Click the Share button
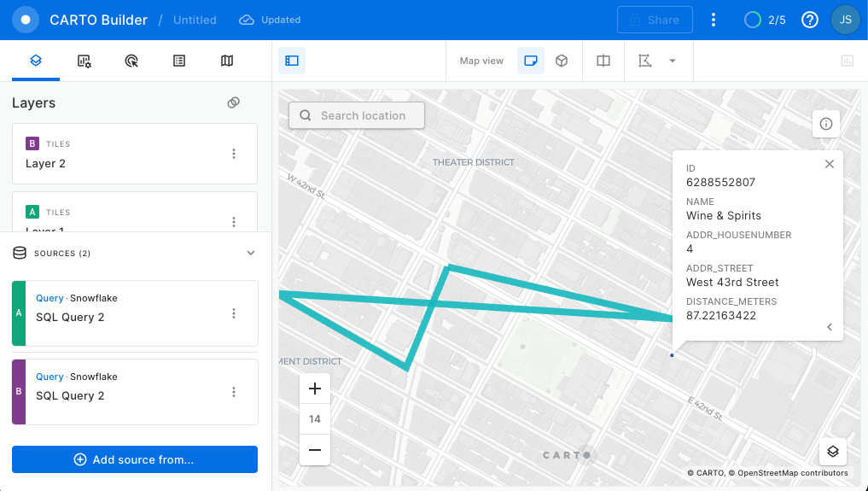The width and height of the screenshot is (868, 491). (655, 20)
